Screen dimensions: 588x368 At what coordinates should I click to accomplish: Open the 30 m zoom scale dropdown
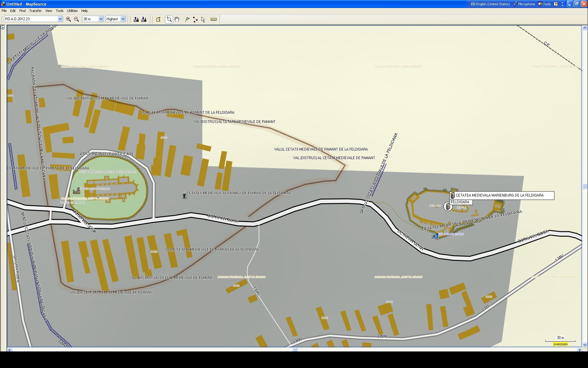coord(101,19)
